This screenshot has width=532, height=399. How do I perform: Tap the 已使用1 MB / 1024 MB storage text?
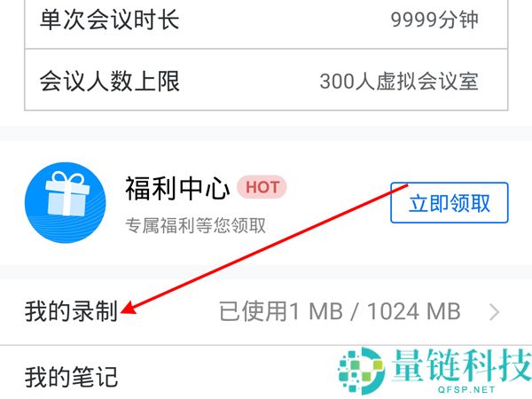[340, 311]
